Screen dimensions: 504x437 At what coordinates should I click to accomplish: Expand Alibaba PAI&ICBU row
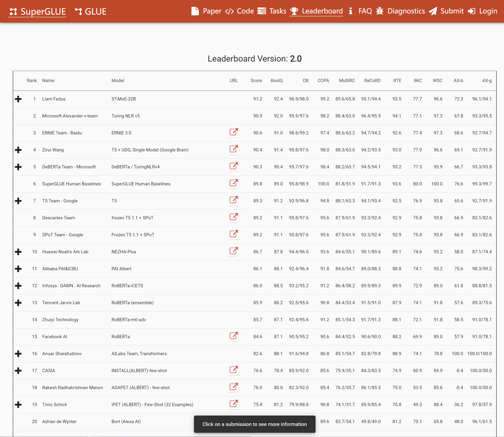point(18,269)
